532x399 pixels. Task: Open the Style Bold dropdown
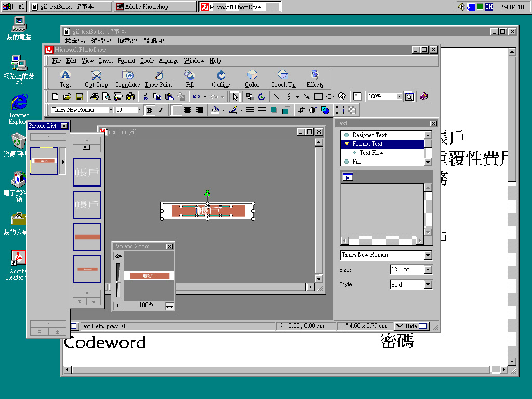pyautogui.click(x=428, y=284)
